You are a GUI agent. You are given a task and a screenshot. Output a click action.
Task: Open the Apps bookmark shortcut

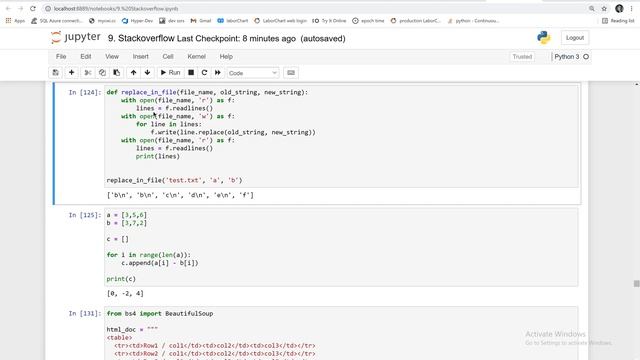pyautogui.click(x=15, y=21)
